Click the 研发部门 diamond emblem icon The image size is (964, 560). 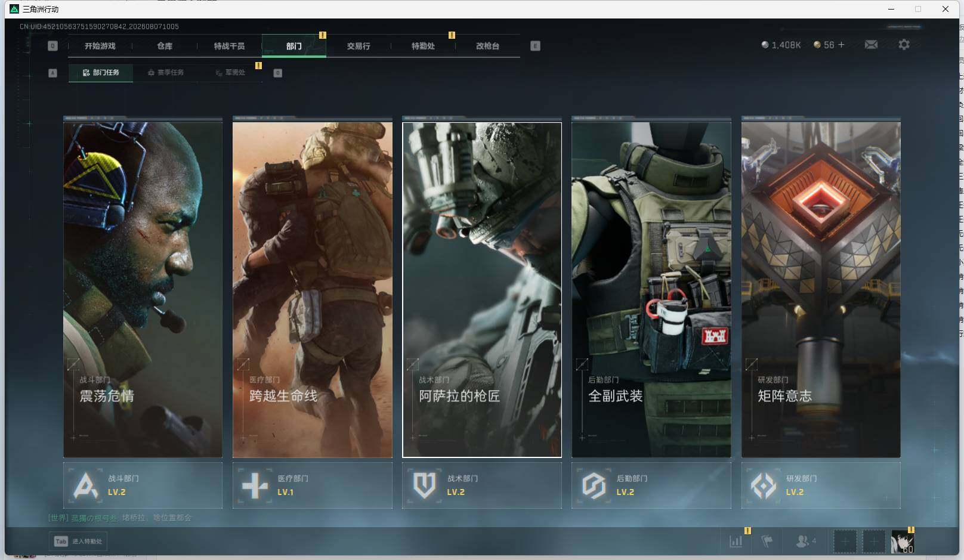763,485
